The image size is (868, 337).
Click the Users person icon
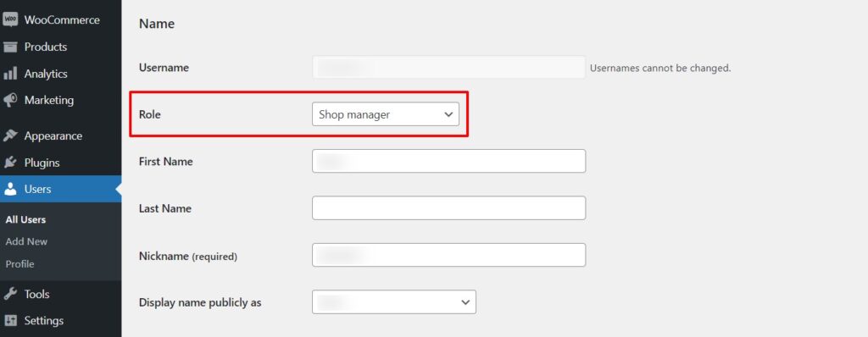[x=10, y=190]
